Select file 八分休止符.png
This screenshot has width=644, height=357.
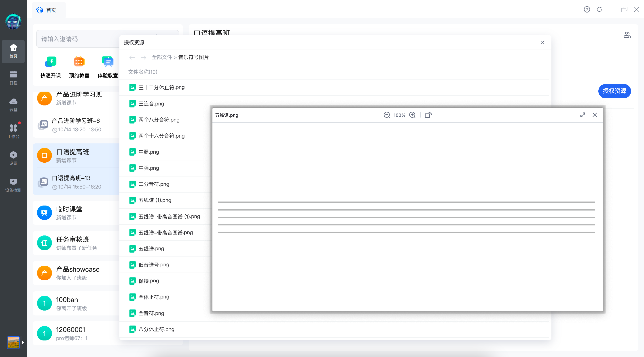(334, 329)
